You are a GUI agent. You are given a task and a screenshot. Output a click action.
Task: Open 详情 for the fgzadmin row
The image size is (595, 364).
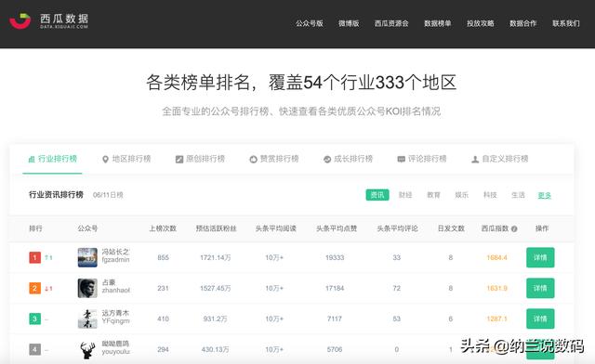[x=540, y=257]
